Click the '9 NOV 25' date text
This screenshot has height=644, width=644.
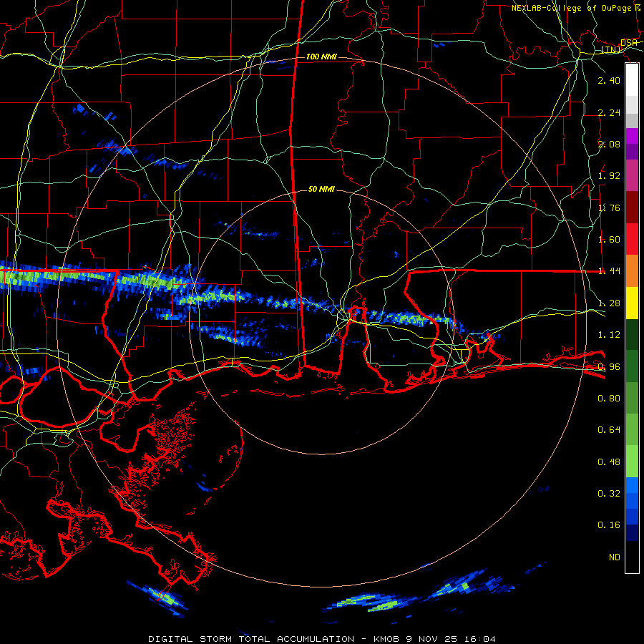(432, 639)
